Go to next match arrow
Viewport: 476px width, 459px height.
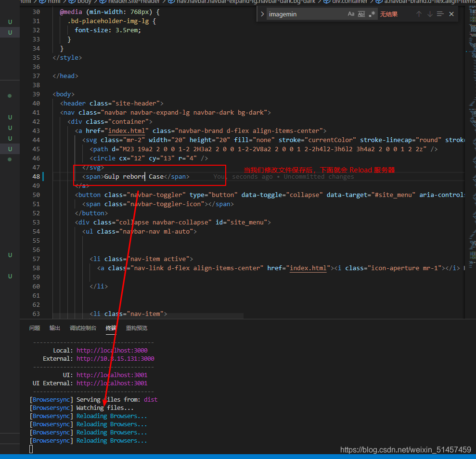click(430, 14)
